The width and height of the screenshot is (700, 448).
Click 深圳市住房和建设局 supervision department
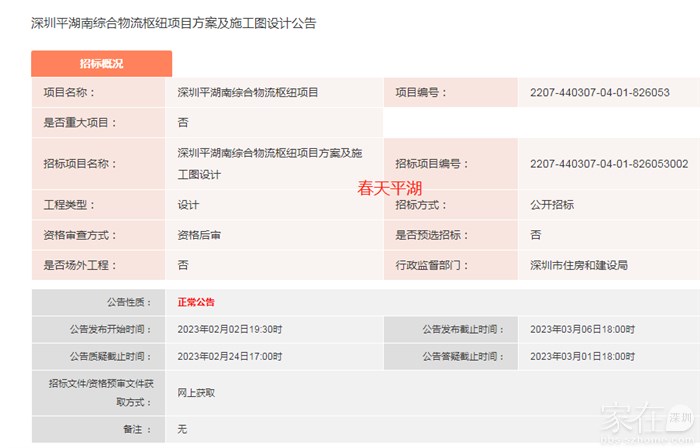[x=579, y=265]
